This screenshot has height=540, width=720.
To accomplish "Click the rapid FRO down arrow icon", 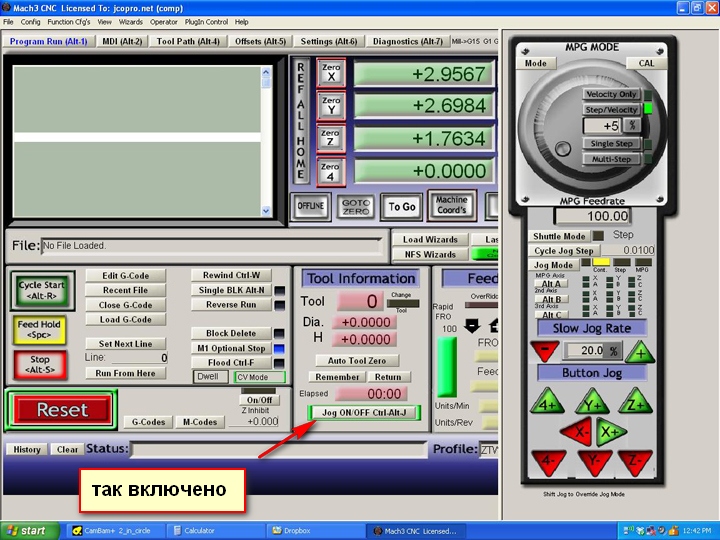I will point(472,326).
